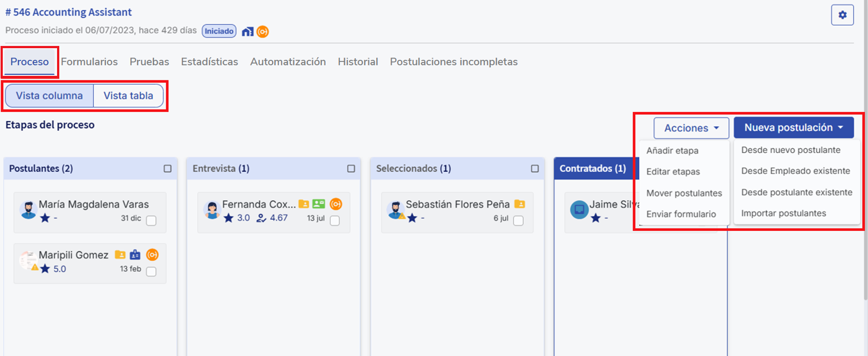Screen dimensions: 868x356
Task: Open María Magdalena Varas's avatar
Action: pos(28,209)
